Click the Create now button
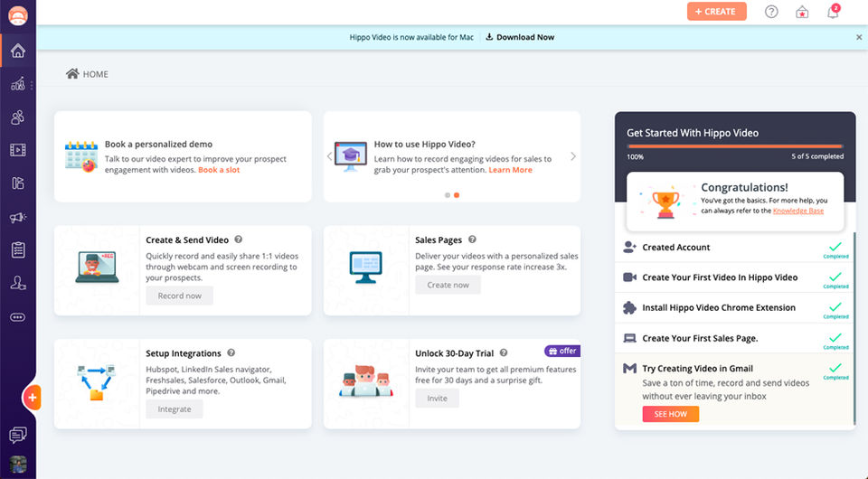 (448, 285)
